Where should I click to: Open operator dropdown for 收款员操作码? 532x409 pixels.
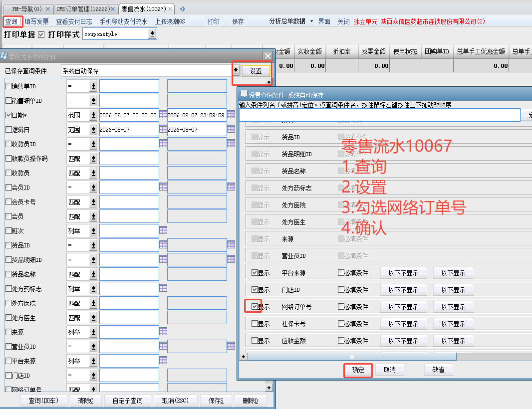pos(93,159)
